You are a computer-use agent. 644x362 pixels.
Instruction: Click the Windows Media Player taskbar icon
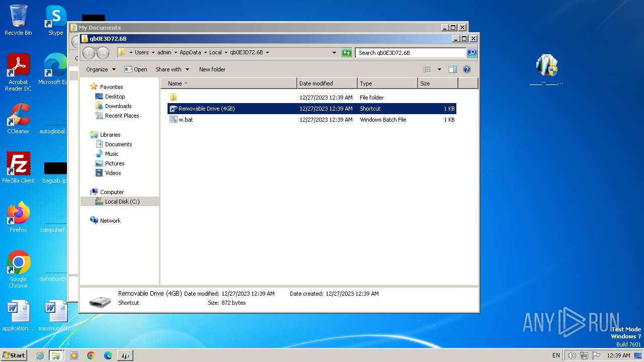[x=74, y=355]
